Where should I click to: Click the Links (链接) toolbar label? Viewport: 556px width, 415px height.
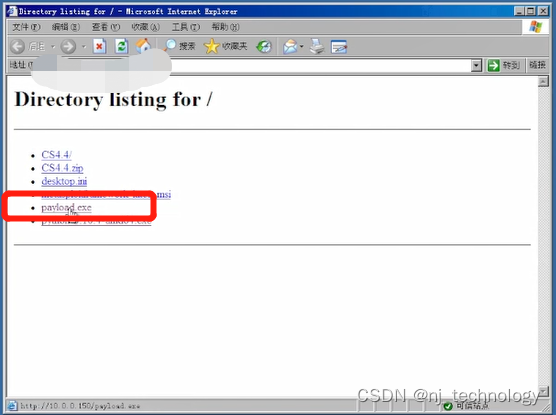click(x=537, y=65)
